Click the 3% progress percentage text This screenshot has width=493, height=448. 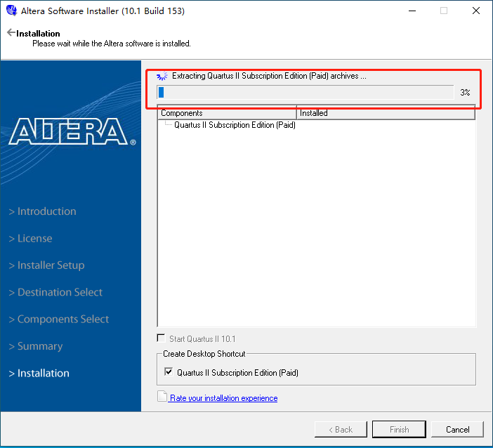point(465,93)
